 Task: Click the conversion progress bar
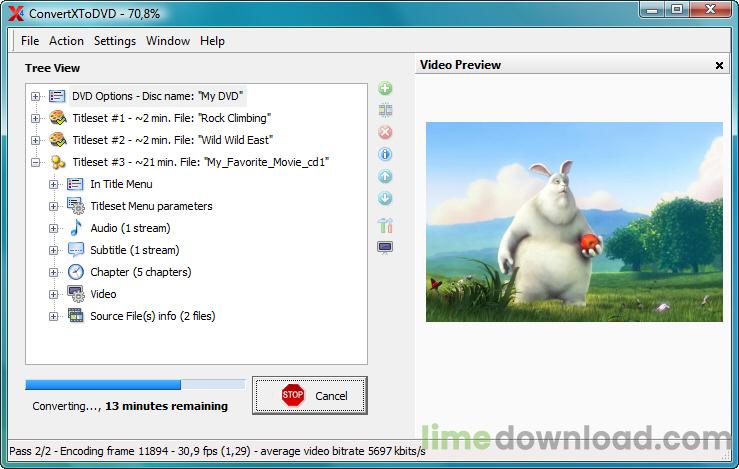[x=135, y=385]
